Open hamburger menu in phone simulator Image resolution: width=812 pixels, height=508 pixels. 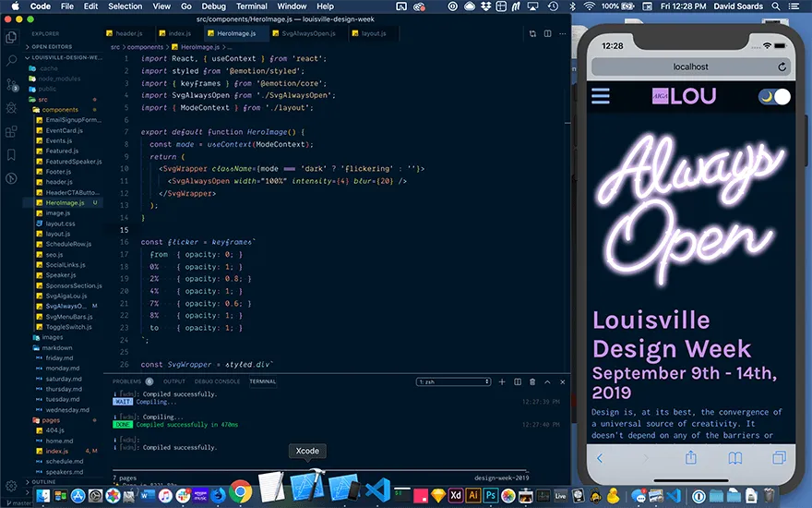click(x=600, y=96)
